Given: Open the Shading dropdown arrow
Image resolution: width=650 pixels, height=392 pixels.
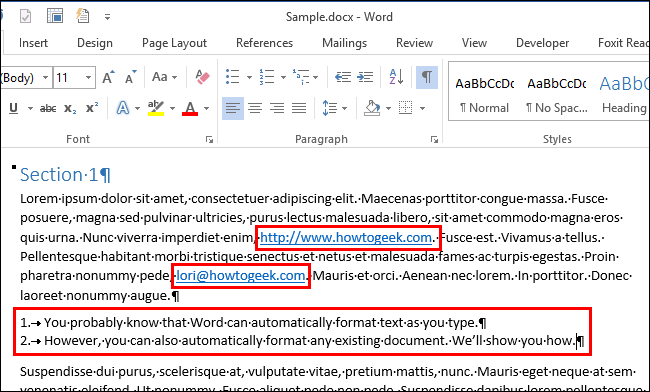Looking at the screenshot, I should point(388,109).
